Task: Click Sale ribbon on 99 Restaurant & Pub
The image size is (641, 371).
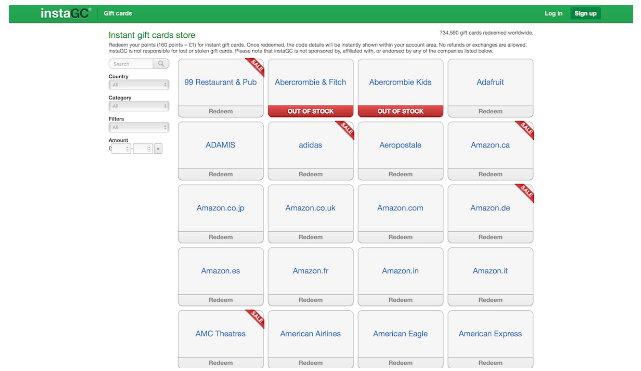Action: click(x=257, y=66)
